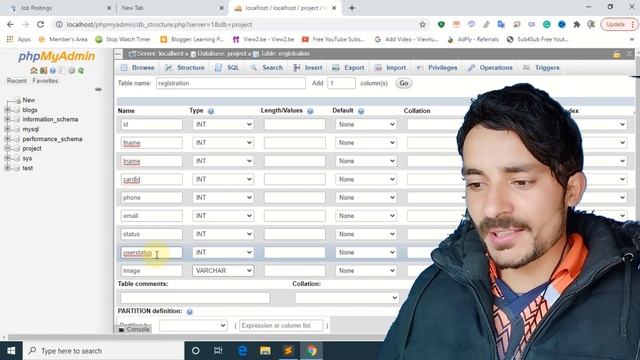This screenshot has height=360, width=640.
Task: Switch to the Browse tab
Action: point(138,68)
